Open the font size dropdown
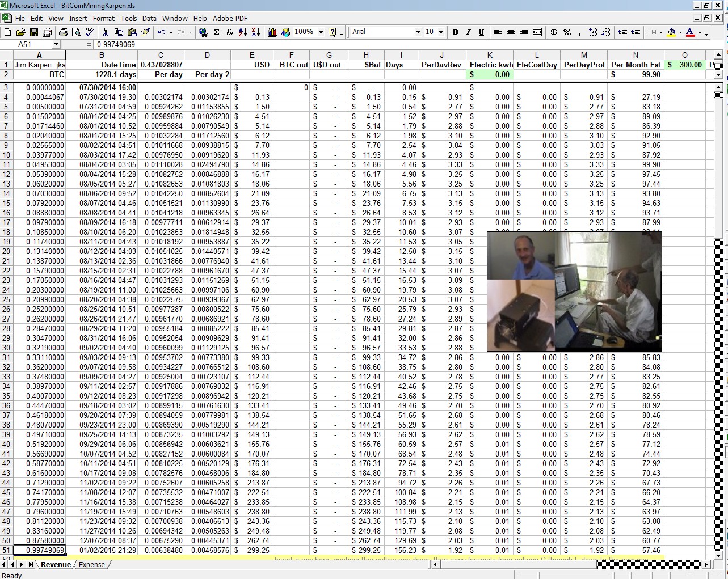This screenshot has height=579, width=728. (440, 32)
